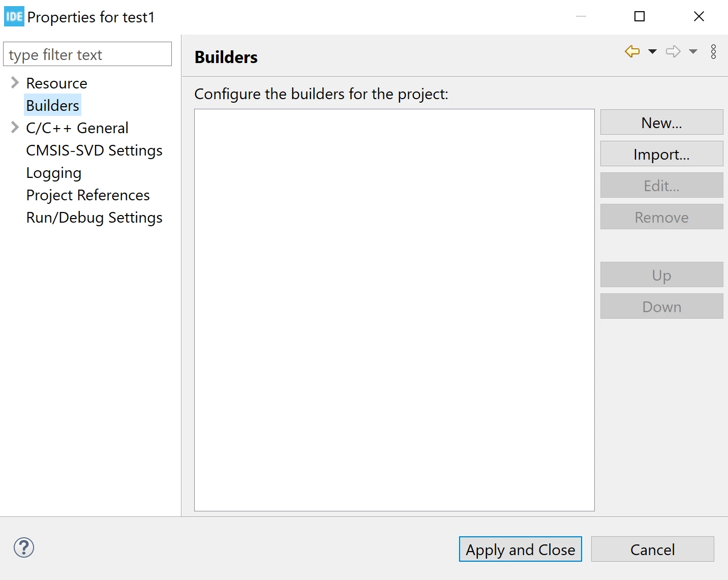728x580 pixels.
Task: Expand the Resource tree node
Action: (x=15, y=82)
